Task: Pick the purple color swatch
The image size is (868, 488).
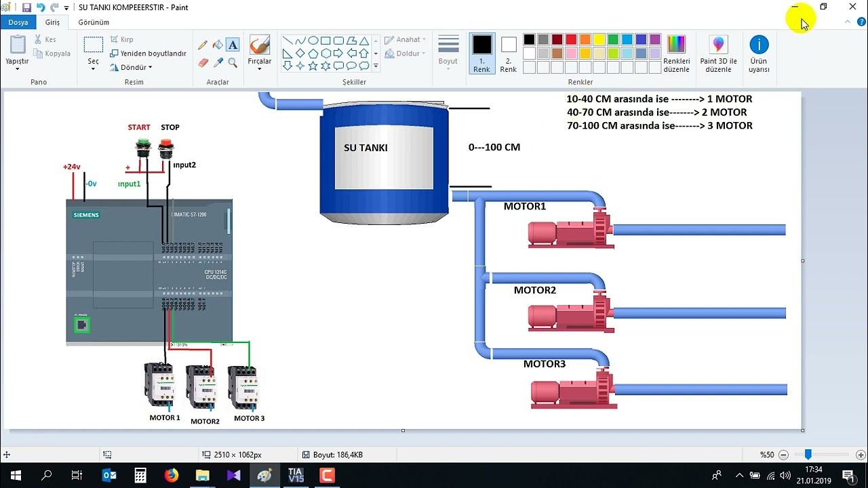Action: [655, 39]
